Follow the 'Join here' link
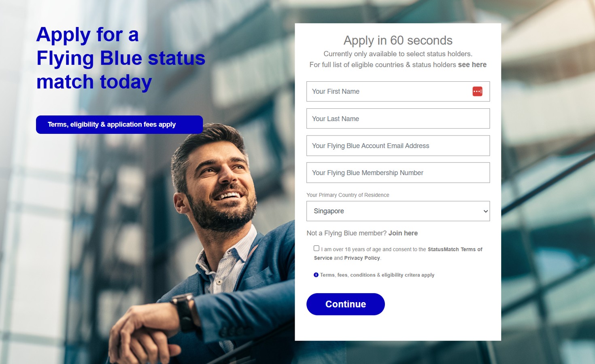 click(403, 233)
